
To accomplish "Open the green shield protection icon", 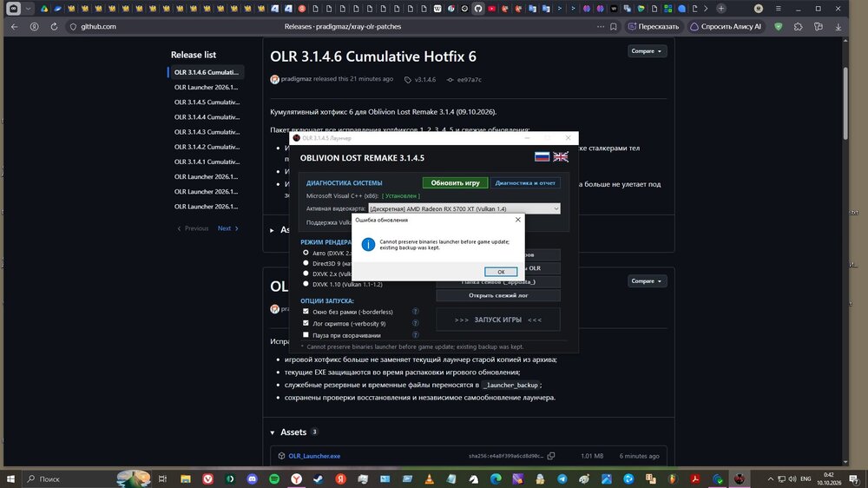I will [779, 27].
